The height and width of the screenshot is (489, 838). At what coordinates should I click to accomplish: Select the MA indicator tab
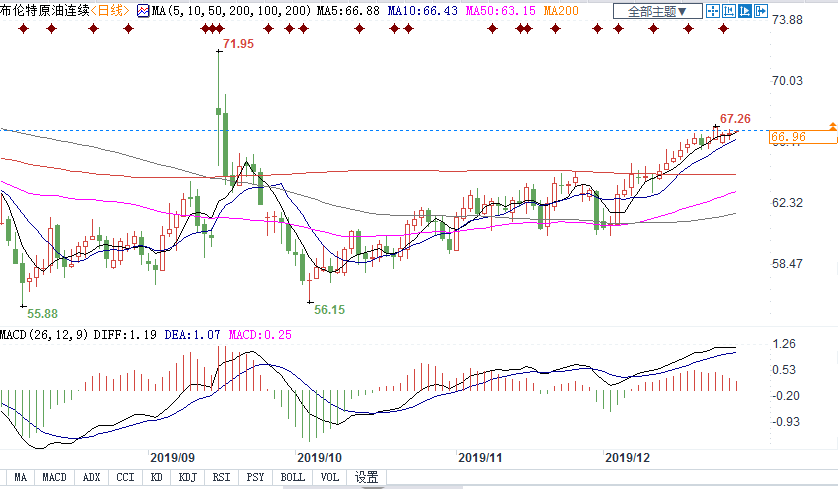(20, 478)
